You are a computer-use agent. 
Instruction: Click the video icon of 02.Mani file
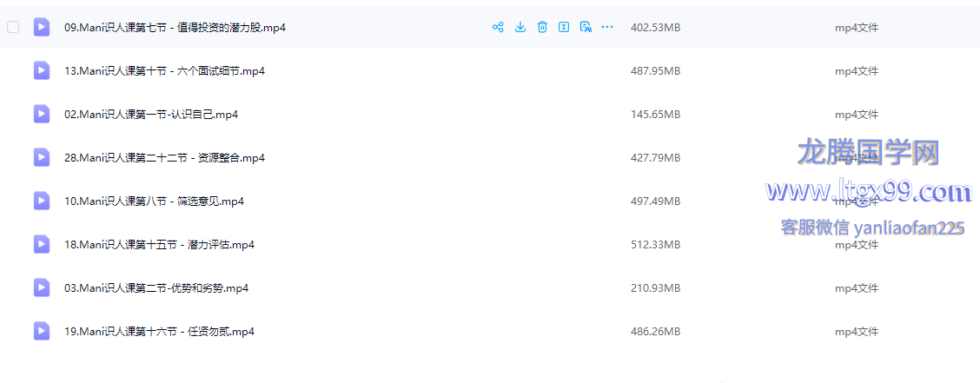42,114
